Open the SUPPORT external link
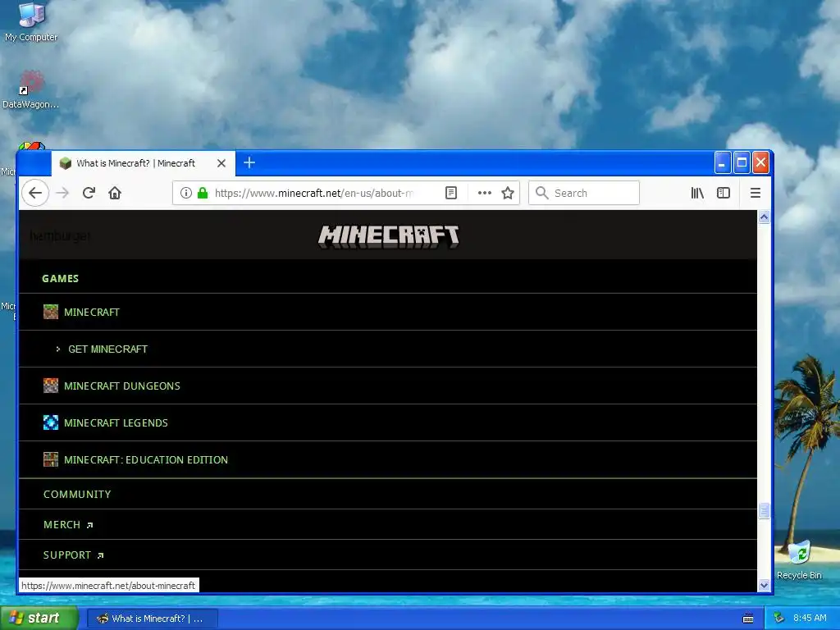The height and width of the screenshot is (630, 840). (x=73, y=555)
